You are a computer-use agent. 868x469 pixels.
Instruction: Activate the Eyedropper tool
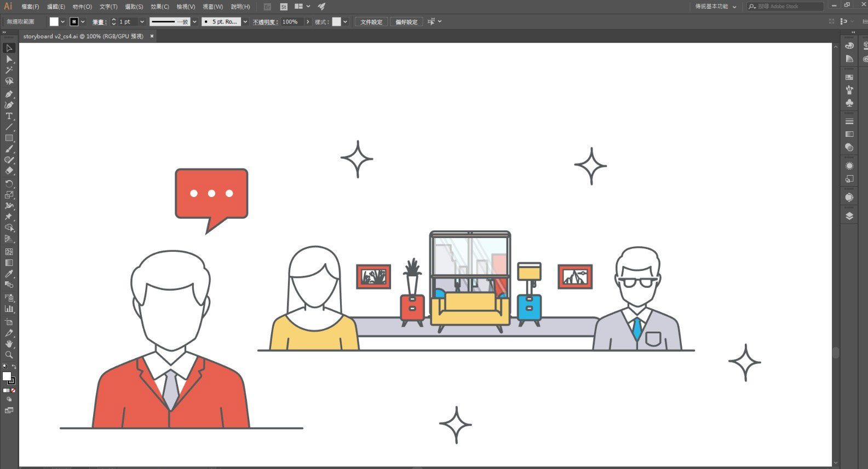point(9,274)
